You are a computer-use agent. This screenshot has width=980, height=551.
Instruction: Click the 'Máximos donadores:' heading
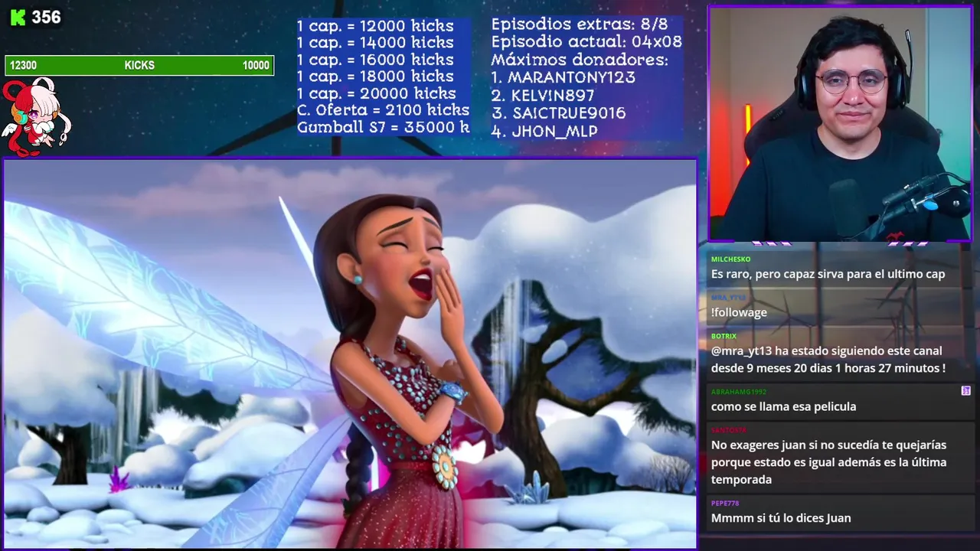[580, 60]
